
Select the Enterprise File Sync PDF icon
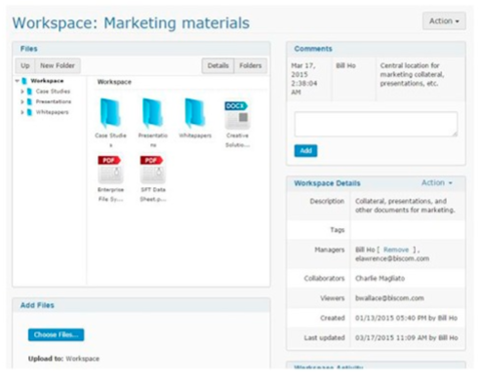(x=110, y=169)
